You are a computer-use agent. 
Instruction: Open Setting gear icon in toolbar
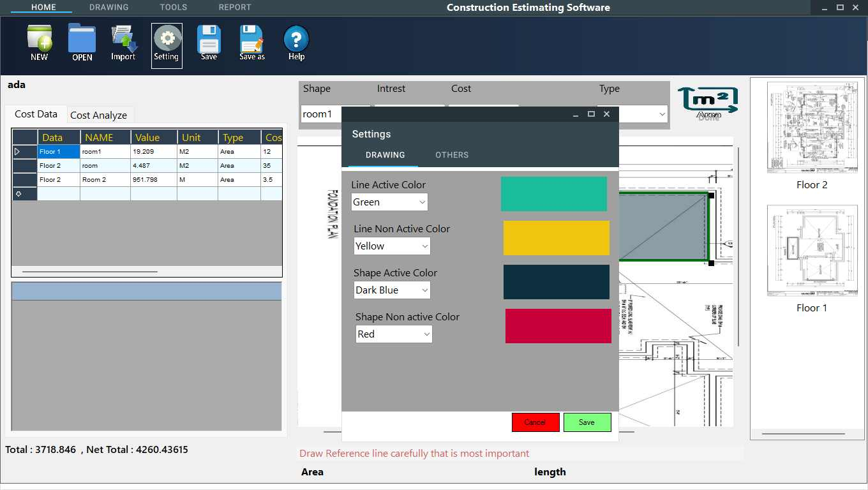coord(167,45)
